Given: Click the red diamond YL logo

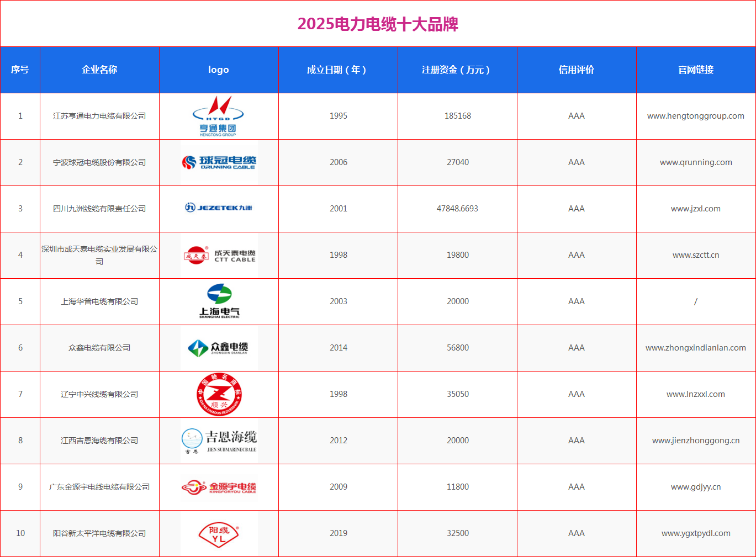Looking at the screenshot, I should pos(219,534).
